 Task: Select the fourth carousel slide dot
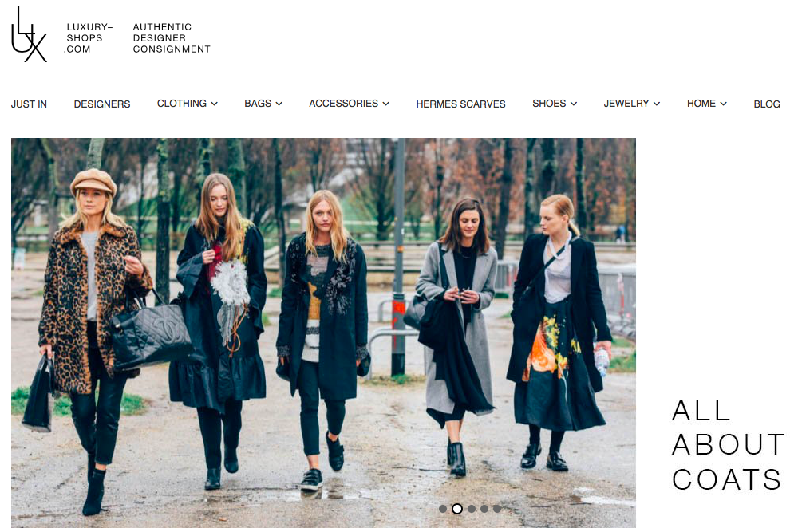coord(484,509)
